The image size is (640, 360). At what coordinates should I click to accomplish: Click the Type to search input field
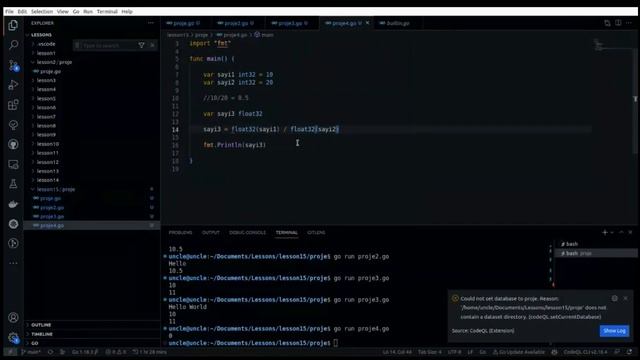coord(108,45)
